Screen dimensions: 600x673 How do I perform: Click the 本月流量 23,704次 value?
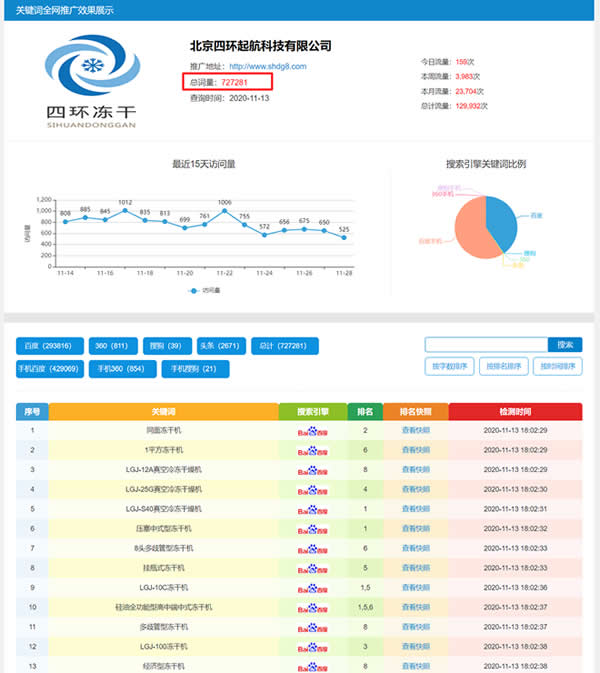pyautogui.click(x=470, y=91)
